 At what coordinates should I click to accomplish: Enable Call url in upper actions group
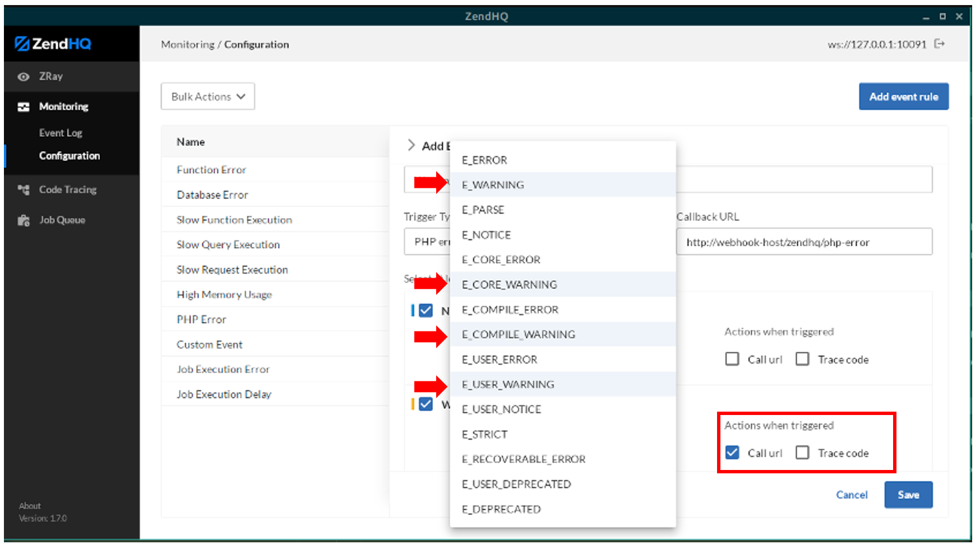coord(732,359)
